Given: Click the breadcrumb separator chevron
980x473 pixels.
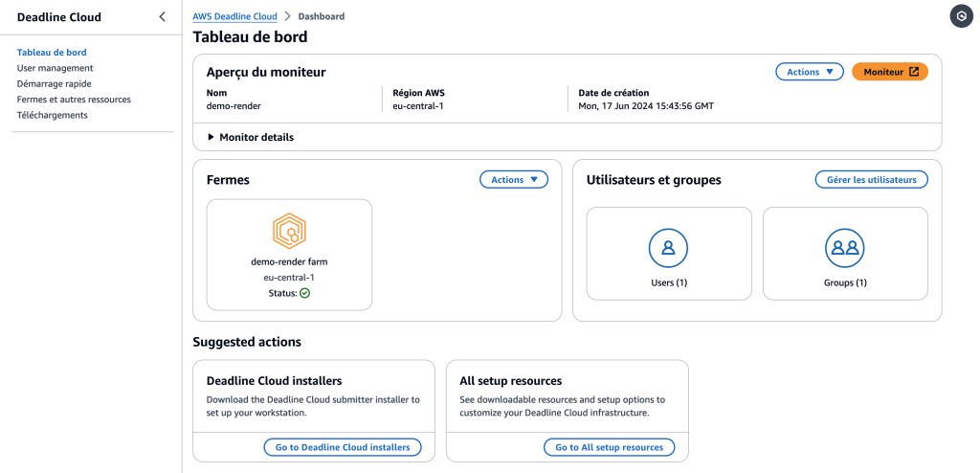Looking at the screenshot, I should click(287, 17).
